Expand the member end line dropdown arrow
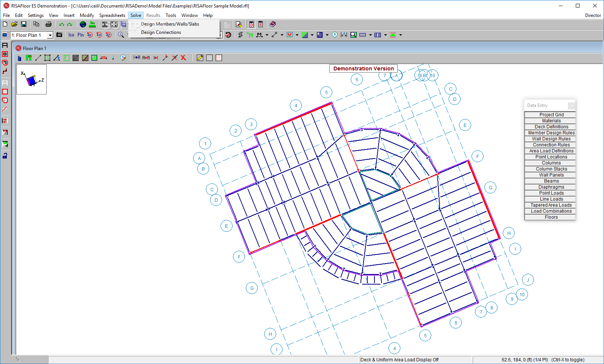The width and height of the screenshot is (604, 364). (282, 35)
